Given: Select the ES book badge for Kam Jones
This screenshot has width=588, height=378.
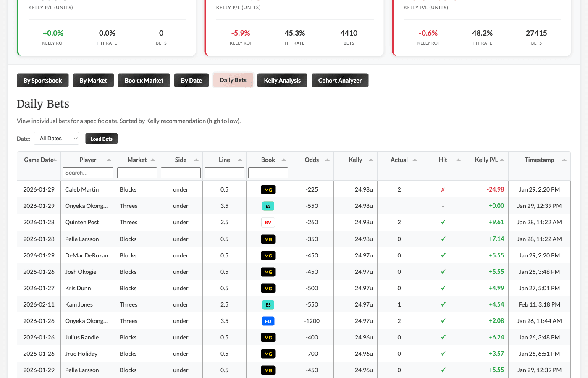Looking at the screenshot, I should click(x=268, y=304).
